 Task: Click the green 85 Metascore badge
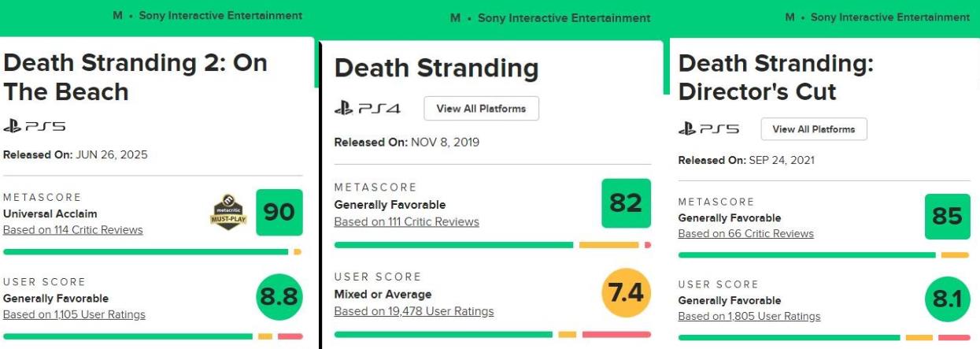tap(947, 217)
